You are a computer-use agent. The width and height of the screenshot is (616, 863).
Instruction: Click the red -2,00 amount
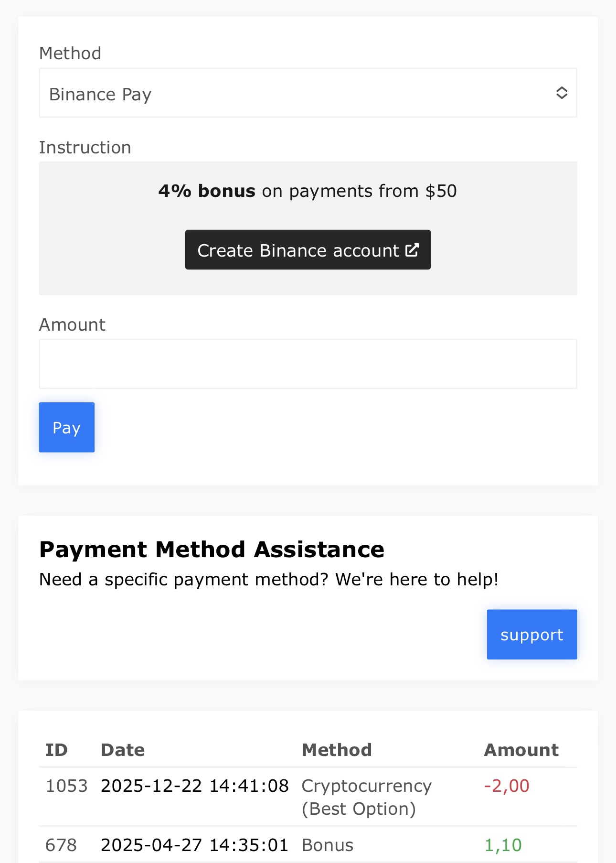507,786
